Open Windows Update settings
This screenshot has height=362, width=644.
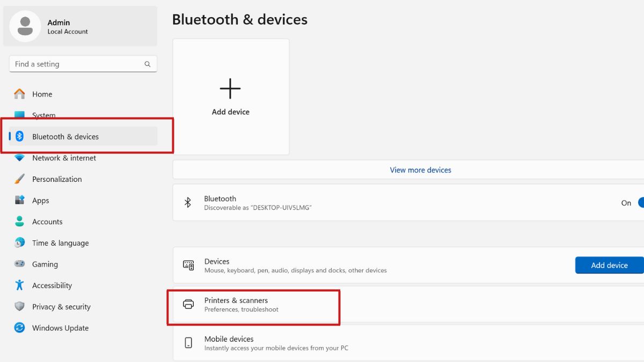tap(83, 328)
